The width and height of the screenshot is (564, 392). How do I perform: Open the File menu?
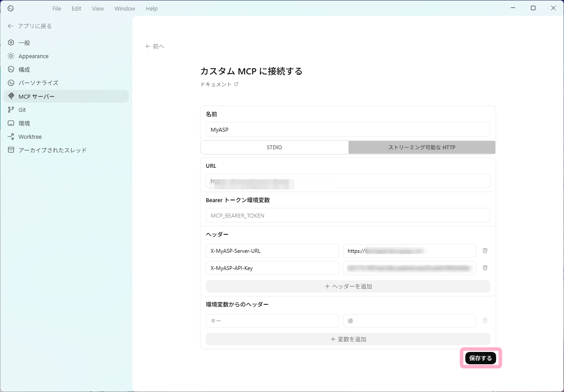(x=56, y=8)
